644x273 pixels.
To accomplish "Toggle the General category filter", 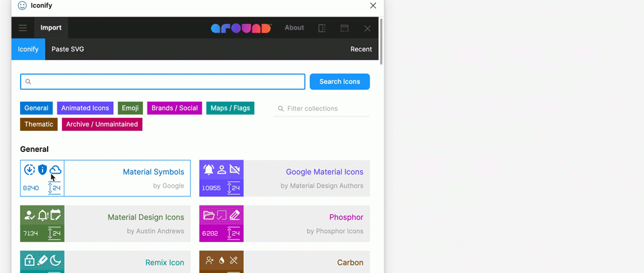I will coord(37,108).
